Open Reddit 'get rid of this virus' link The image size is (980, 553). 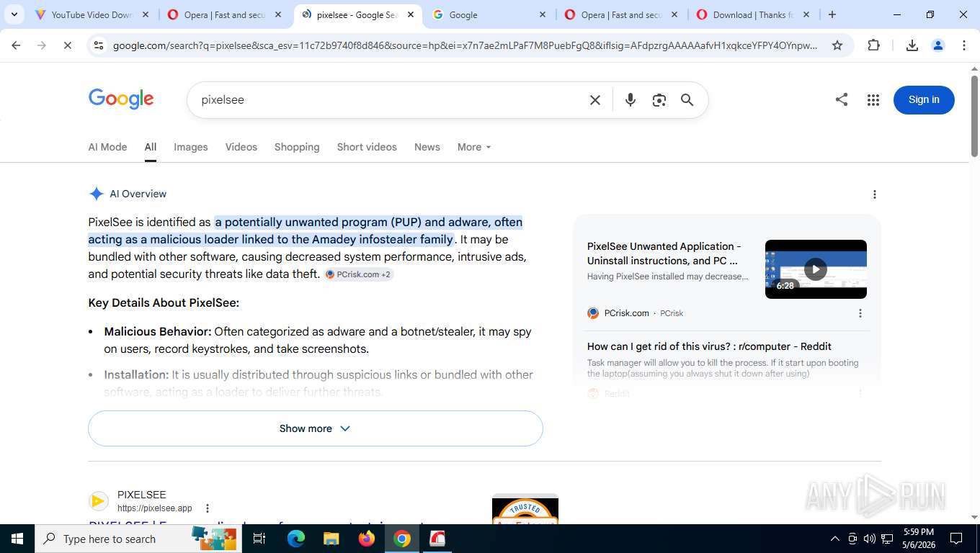click(x=709, y=346)
